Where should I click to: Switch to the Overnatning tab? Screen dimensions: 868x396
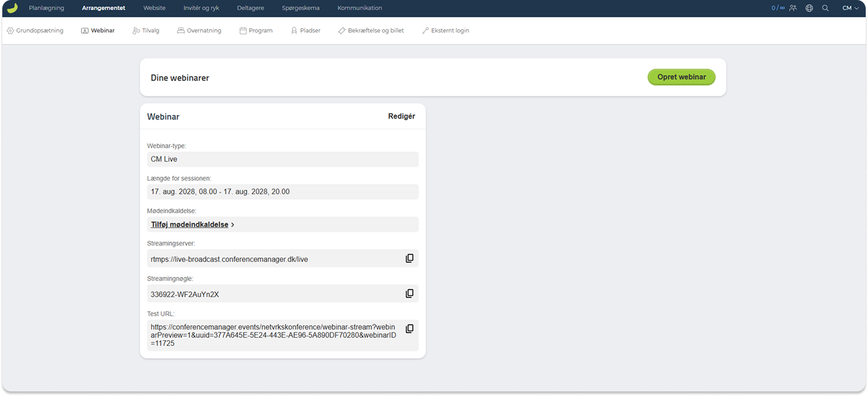[x=199, y=30]
